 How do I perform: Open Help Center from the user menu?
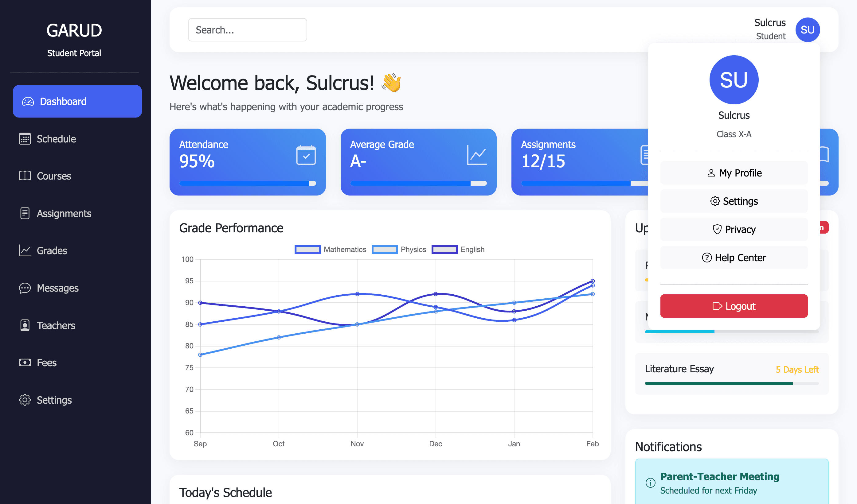(734, 258)
